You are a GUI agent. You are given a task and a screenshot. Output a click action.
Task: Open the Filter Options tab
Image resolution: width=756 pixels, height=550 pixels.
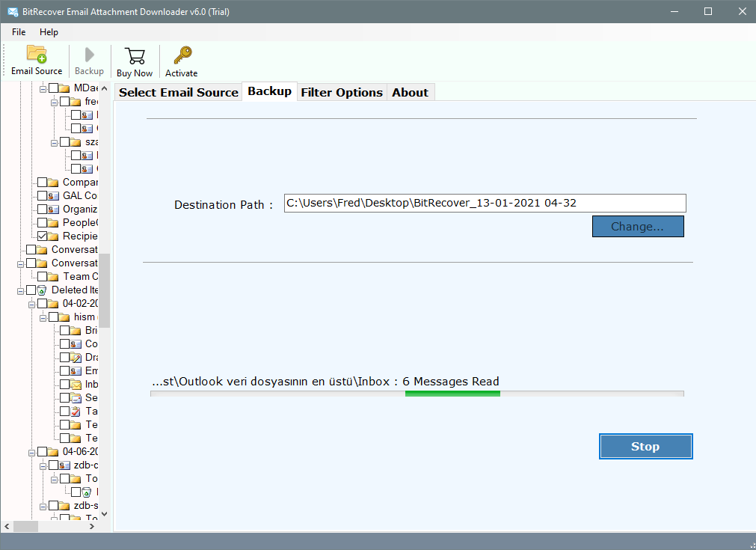click(341, 92)
